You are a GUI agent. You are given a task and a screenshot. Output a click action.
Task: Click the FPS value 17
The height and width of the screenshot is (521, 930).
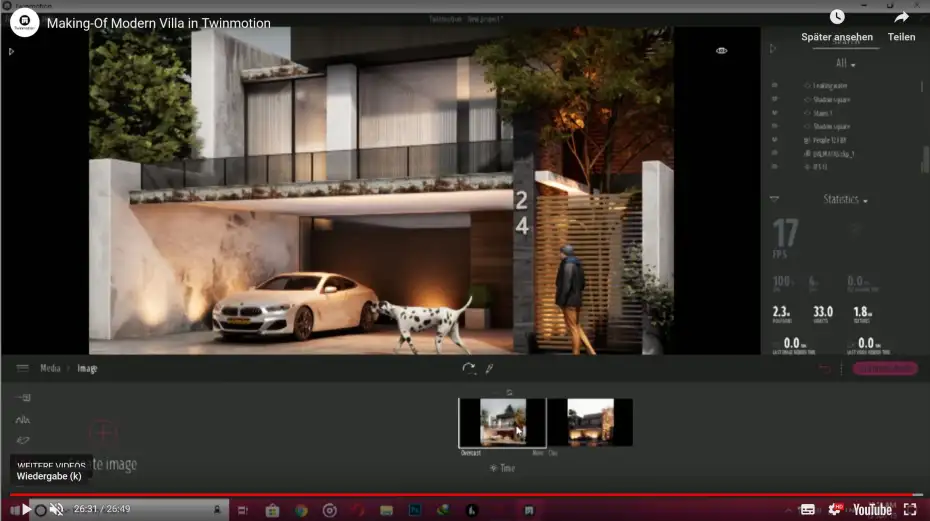pos(785,233)
